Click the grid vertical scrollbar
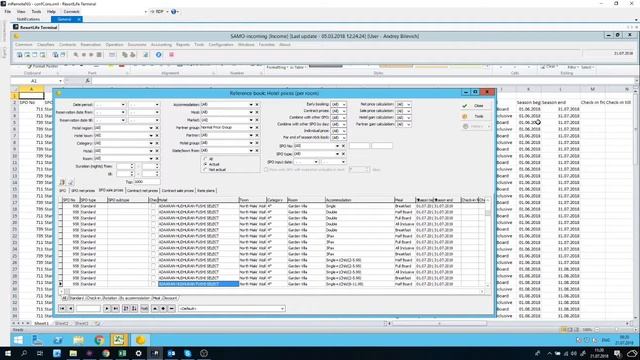Viewport: 640px width, 360px height. [487, 242]
